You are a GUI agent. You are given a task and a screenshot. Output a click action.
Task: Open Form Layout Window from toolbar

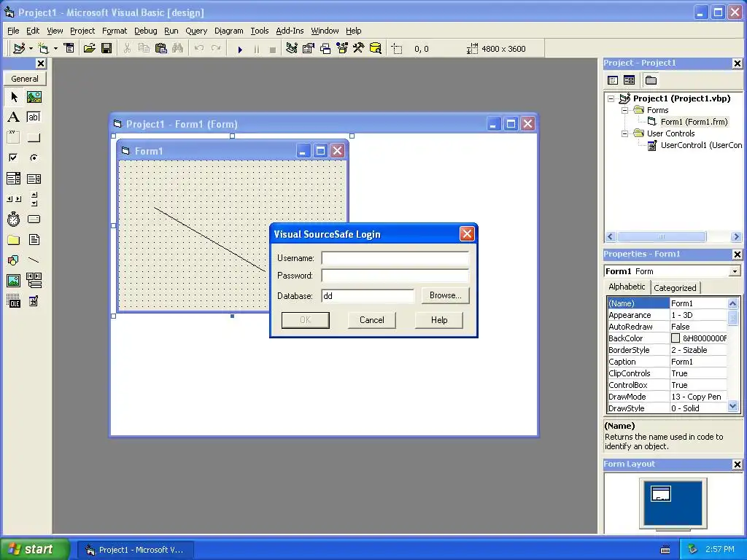pyautogui.click(x=325, y=48)
